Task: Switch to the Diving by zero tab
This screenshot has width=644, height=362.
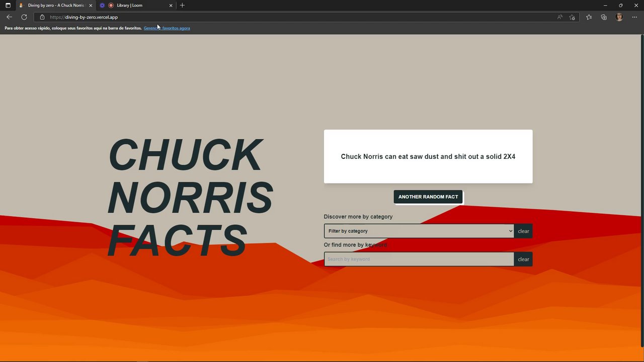Action: click(x=55, y=5)
